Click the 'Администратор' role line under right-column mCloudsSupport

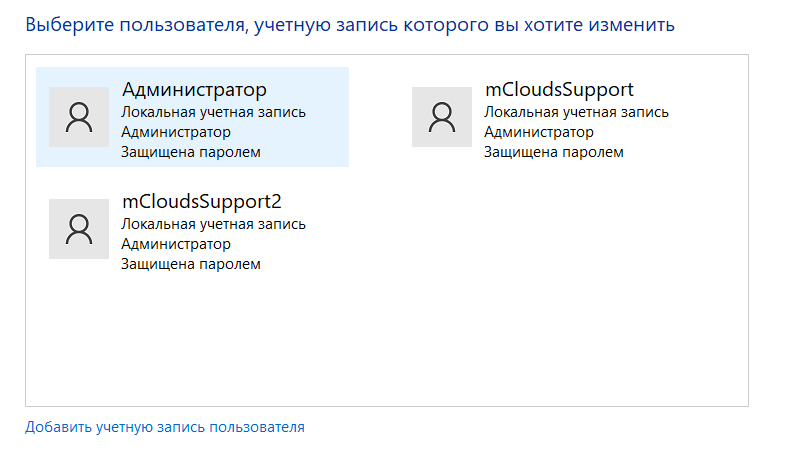[539, 132]
